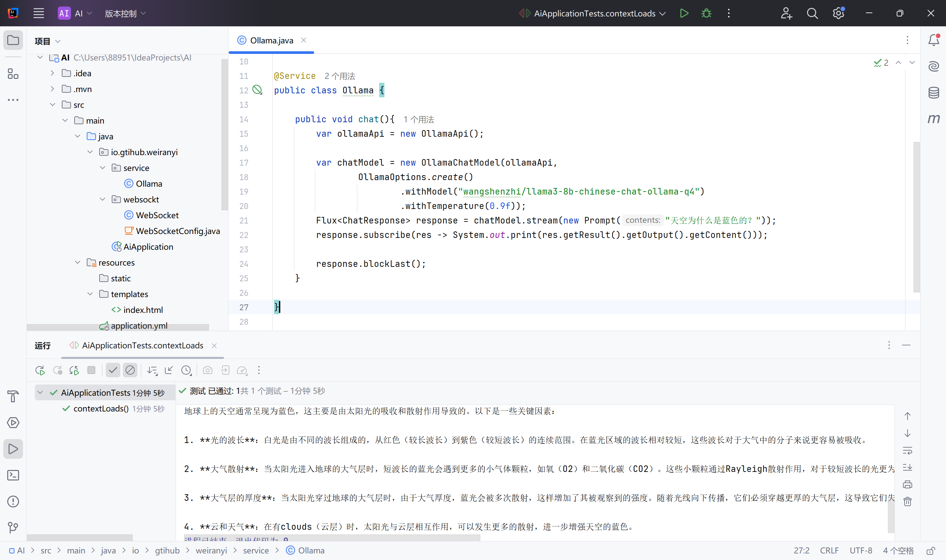The image size is (946, 560).
Task: Hide the Run tool window
Action: click(x=906, y=345)
